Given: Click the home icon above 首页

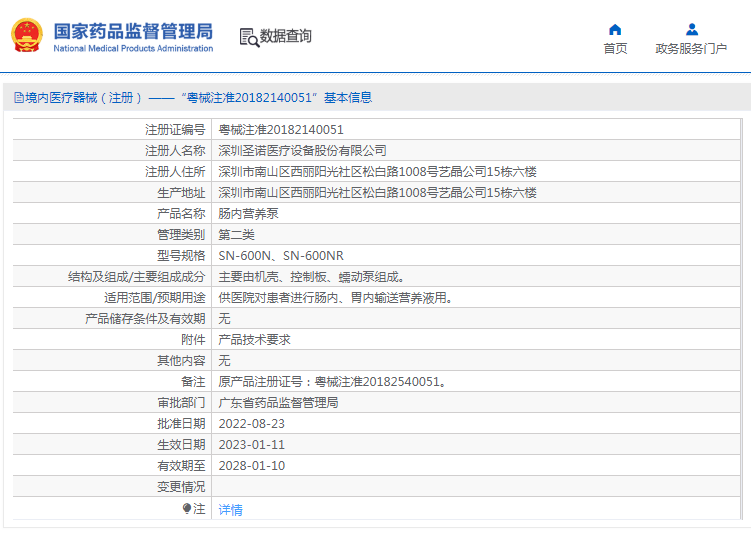Looking at the screenshot, I should 615,30.
